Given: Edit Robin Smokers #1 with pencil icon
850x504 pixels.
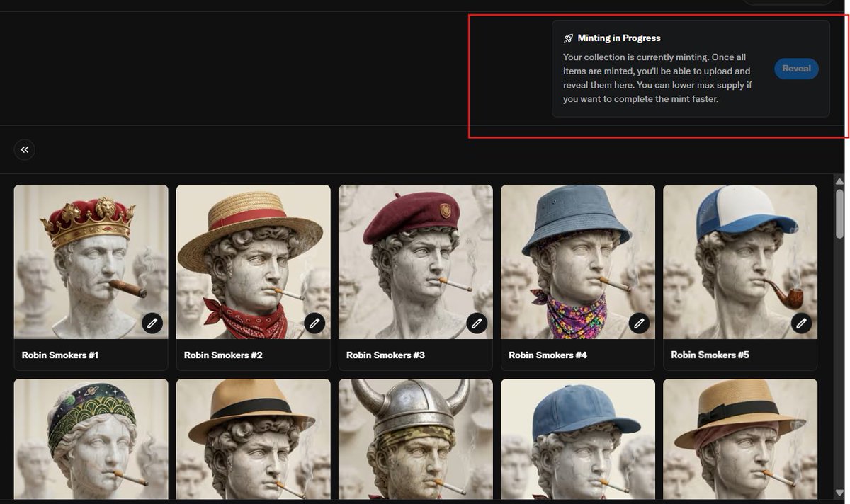Looking at the screenshot, I should [152, 323].
